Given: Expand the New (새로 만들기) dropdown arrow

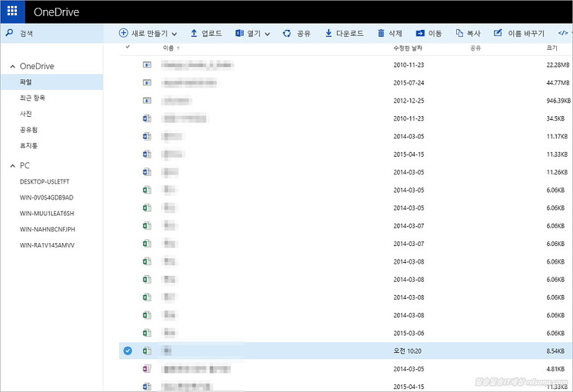Looking at the screenshot, I should pos(174,34).
